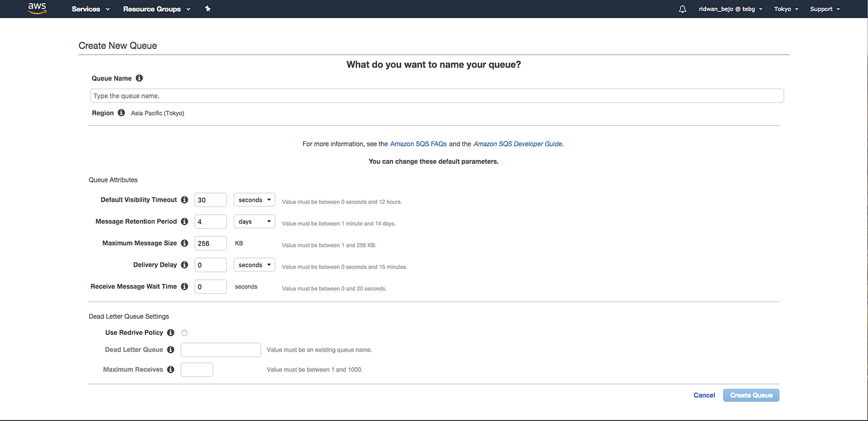
Task: Open the visibility timeout seconds dropdown
Action: pyautogui.click(x=254, y=200)
